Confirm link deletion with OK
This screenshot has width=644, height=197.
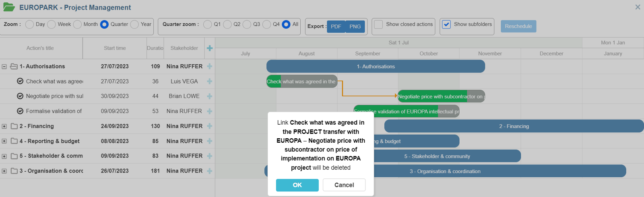(297, 185)
